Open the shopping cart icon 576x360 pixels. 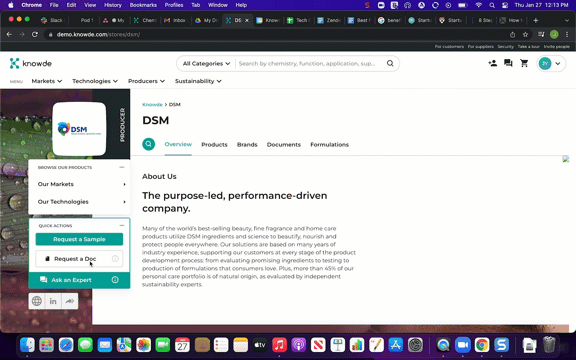[x=524, y=63]
